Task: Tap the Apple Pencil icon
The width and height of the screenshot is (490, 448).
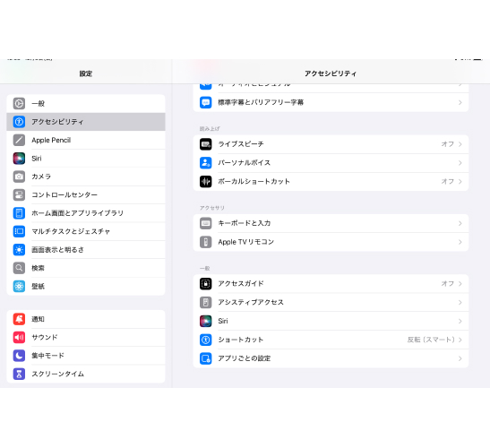Action: 19,140
